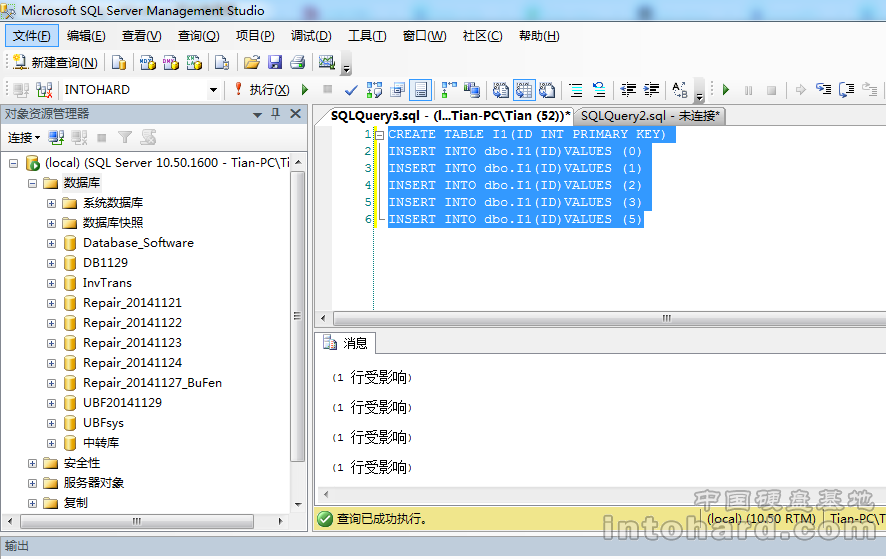Open the Activity Monitor icon
The height and width of the screenshot is (559, 886).
click(x=327, y=62)
